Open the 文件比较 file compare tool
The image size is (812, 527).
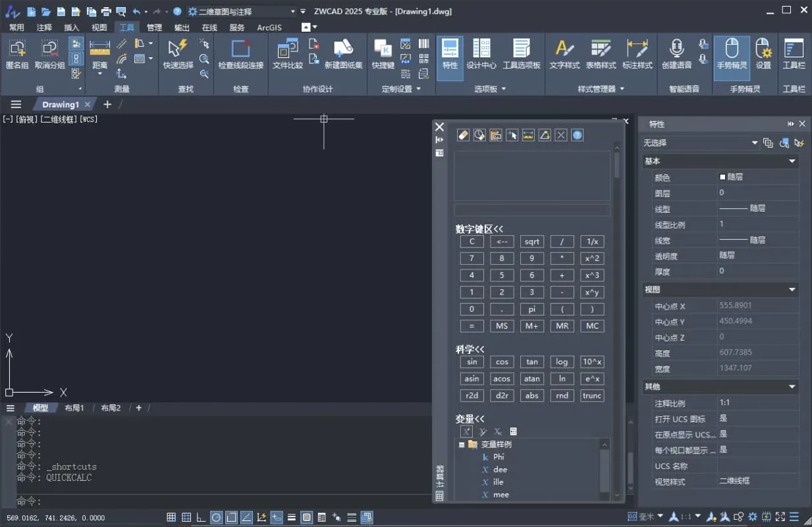pyautogui.click(x=288, y=54)
